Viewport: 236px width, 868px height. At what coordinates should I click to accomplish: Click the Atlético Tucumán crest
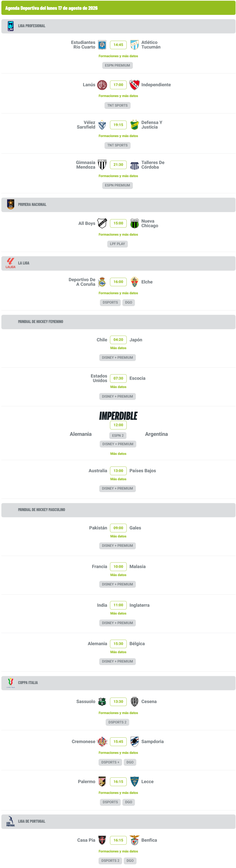coord(134,45)
